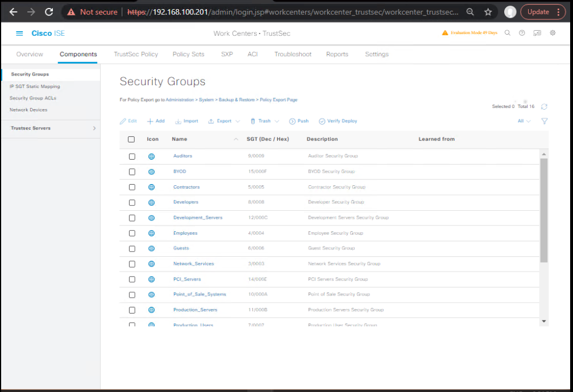Open the Backup & Restore link
Screen dimensions: 573x392
point(236,100)
